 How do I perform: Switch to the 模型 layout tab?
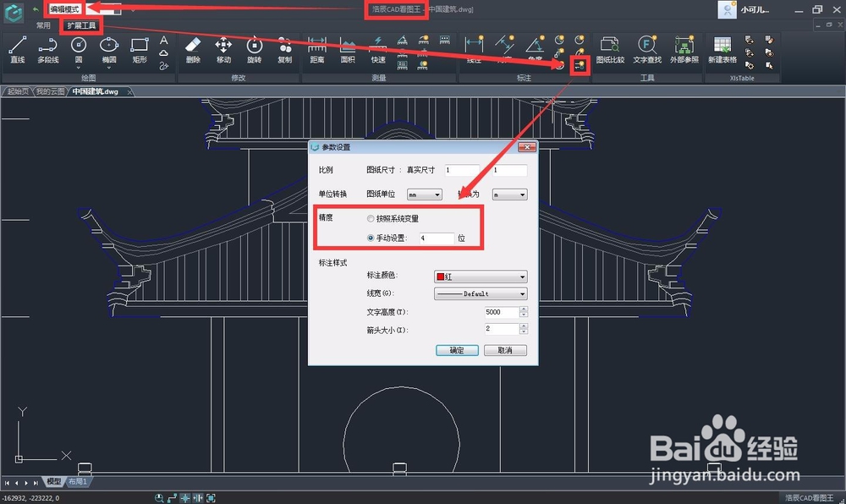[x=54, y=482]
